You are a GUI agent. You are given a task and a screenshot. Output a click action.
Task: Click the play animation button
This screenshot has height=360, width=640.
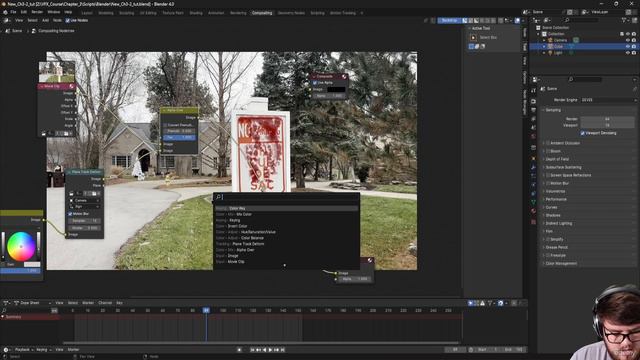(270, 350)
